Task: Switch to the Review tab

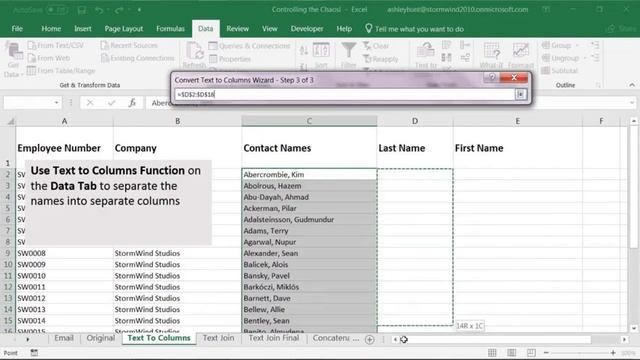Action: 238,29
